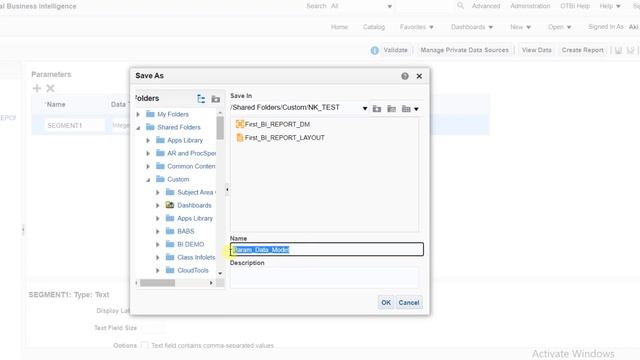Cancel the Save As dialog

409,302
